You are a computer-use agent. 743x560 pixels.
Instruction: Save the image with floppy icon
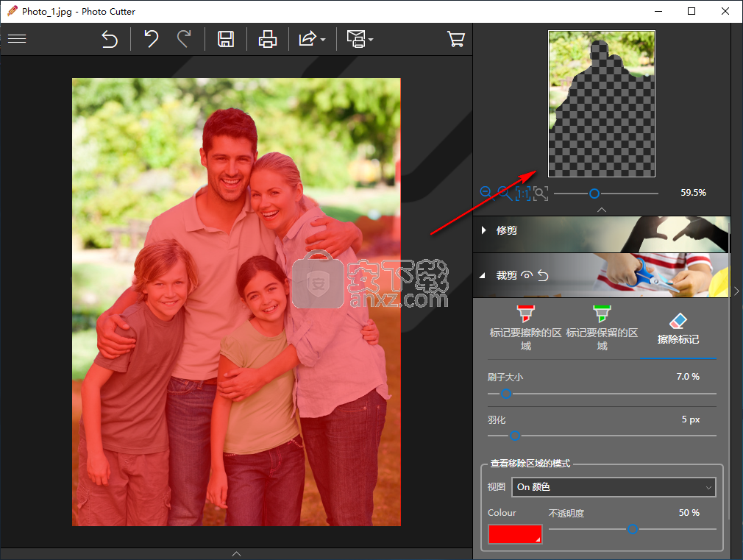(226, 39)
